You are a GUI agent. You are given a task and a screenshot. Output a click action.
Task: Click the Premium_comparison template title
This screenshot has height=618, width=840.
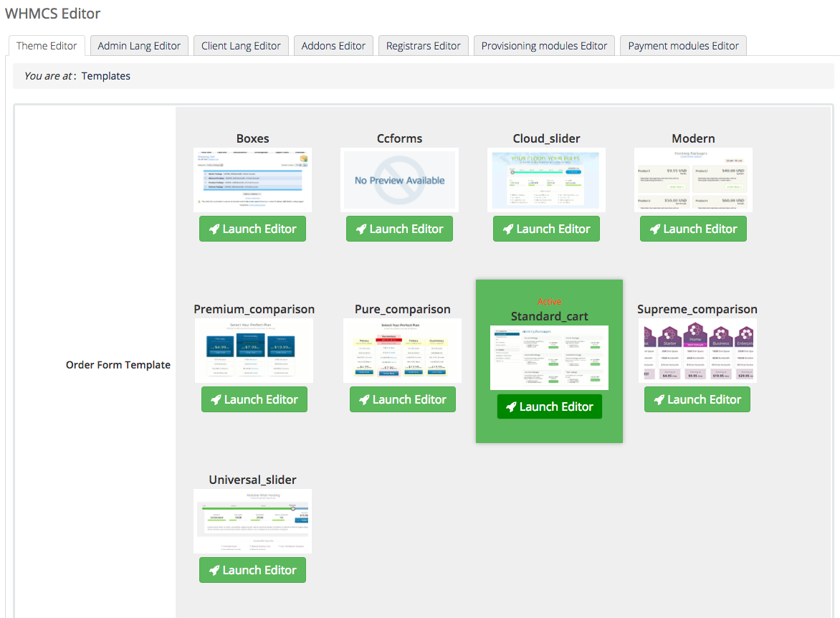tap(254, 309)
